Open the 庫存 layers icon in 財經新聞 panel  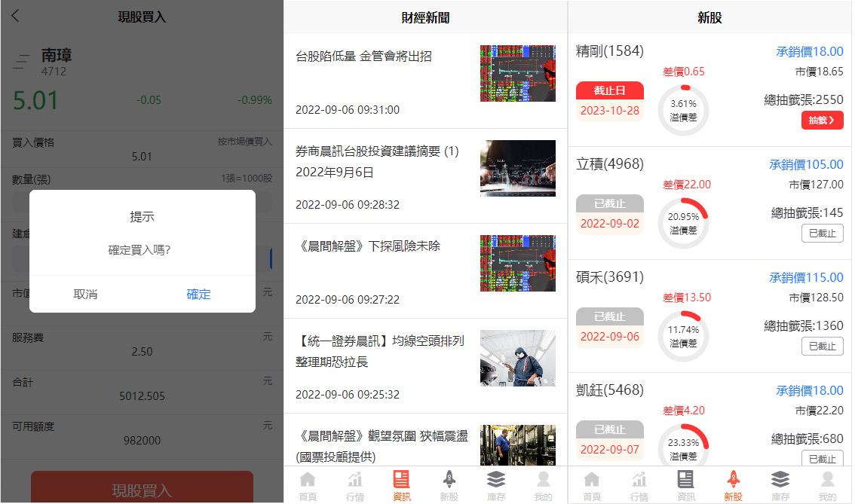[x=496, y=486]
